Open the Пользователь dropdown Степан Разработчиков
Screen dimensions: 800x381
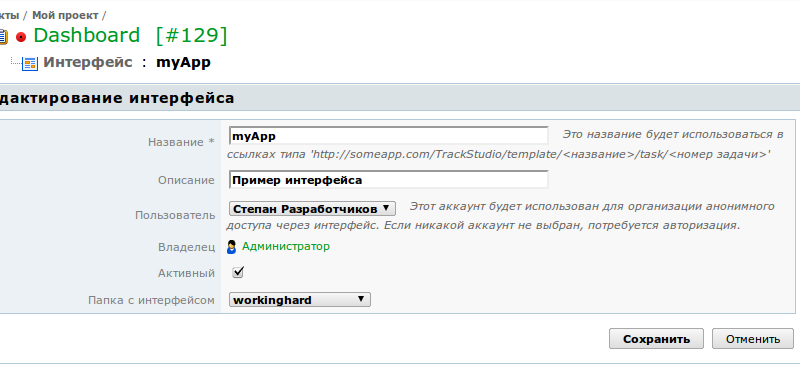coord(312,209)
